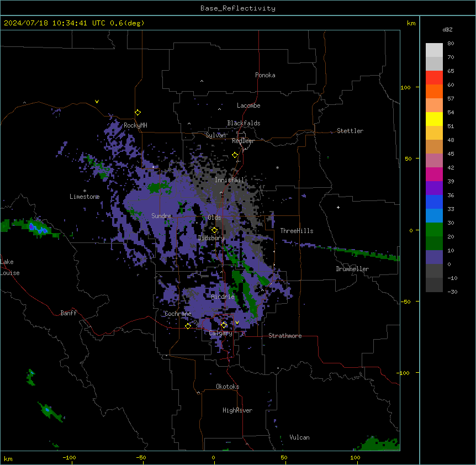This screenshot has height=465, width=476.
Task: Click the Lake Louise label
Action: pyautogui.click(x=10, y=267)
